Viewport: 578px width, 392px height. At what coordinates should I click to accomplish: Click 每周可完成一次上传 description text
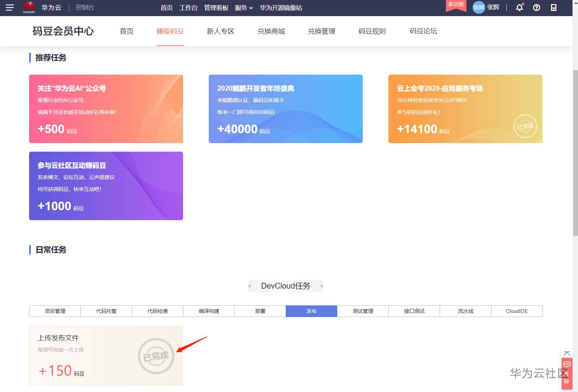click(61, 350)
